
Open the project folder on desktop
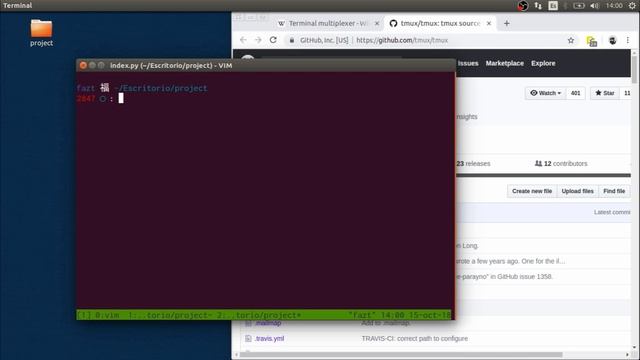click(41, 33)
